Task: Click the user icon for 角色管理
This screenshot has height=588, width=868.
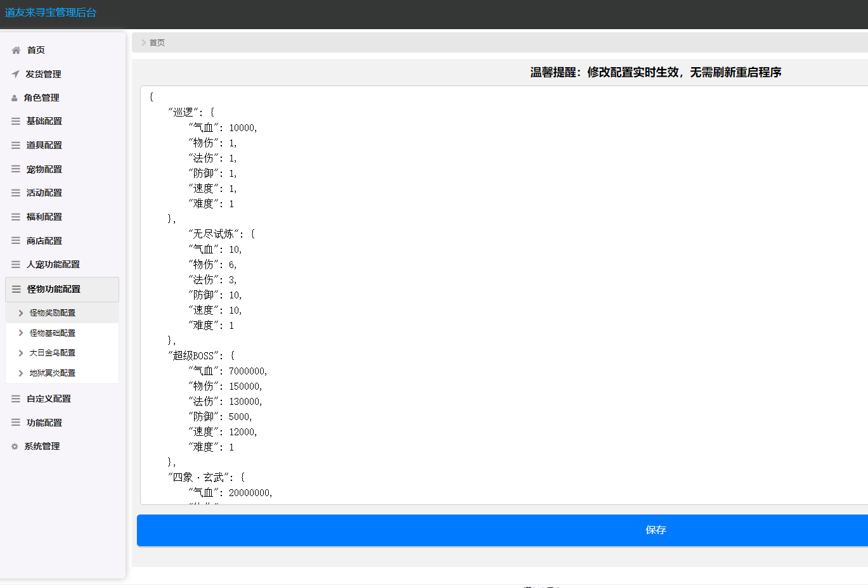Action: pos(15,98)
